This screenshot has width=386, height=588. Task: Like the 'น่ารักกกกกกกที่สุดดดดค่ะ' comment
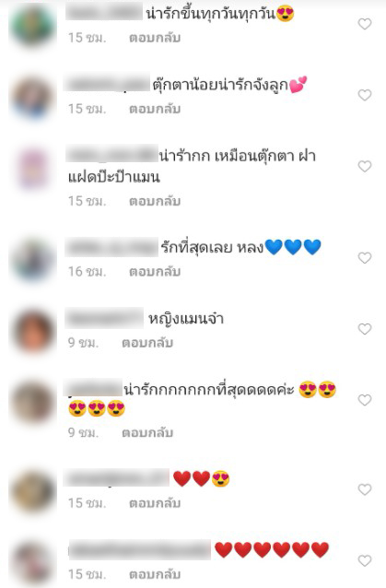tap(365, 400)
